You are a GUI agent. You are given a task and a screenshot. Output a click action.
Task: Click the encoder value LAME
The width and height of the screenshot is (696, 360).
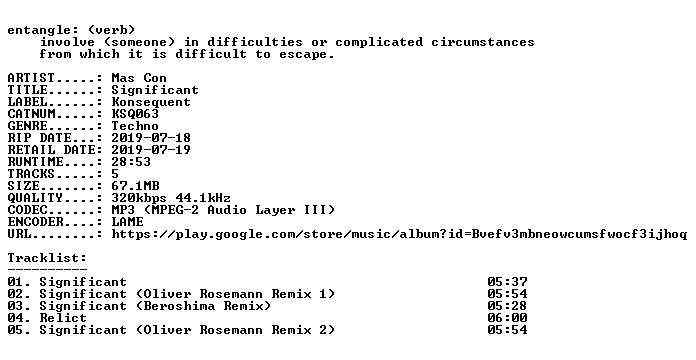point(127,222)
